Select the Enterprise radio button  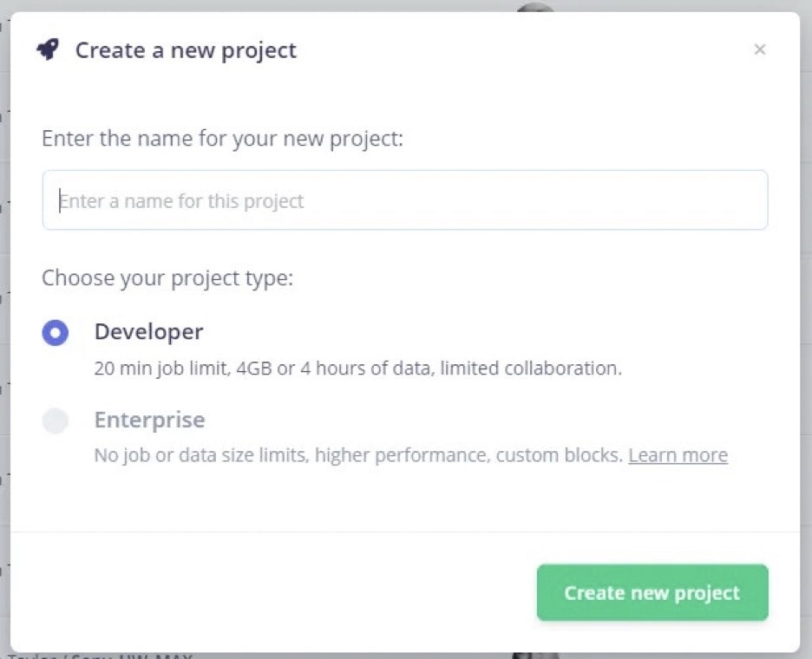[56, 421]
